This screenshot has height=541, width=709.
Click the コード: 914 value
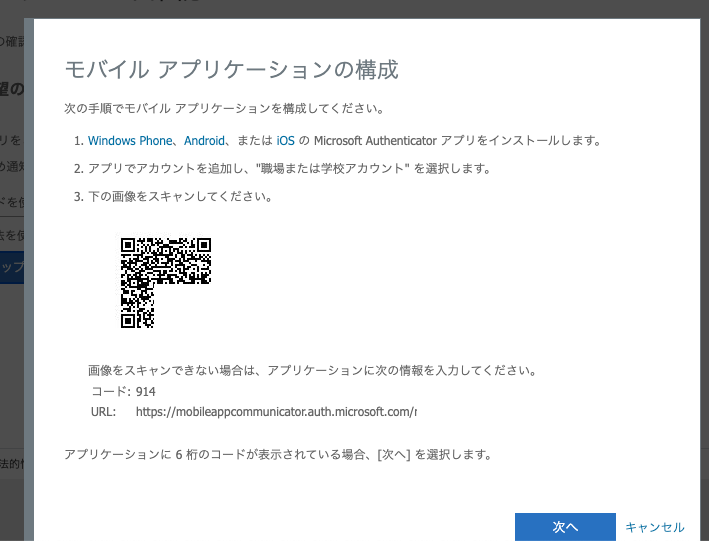click(146, 391)
